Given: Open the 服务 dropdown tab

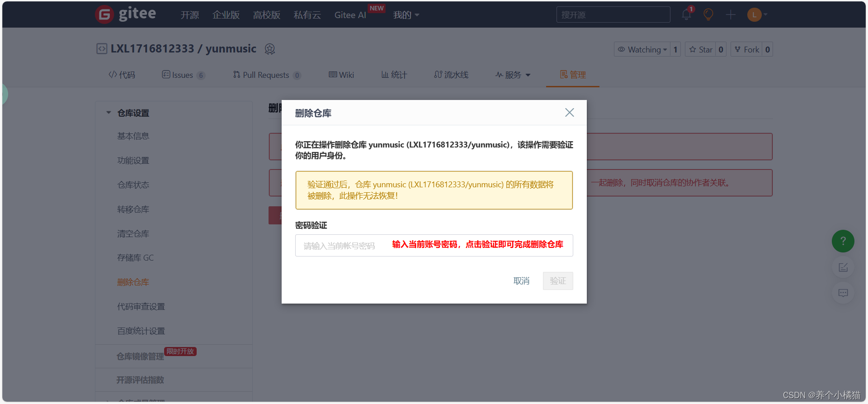Looking at the screenshot, I should click(x=513, y=75).
